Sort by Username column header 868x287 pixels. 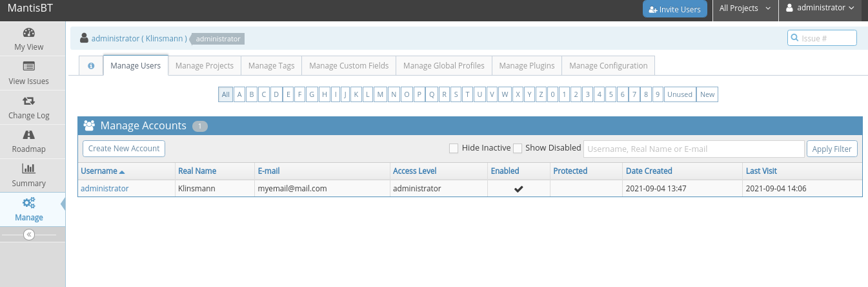point(99,171)
